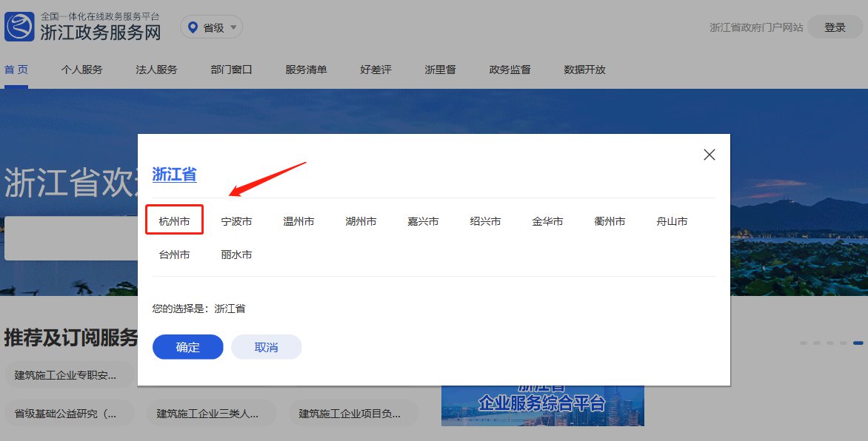Click the 浙江省 heading link
Screen dimensions: 868x441
pyautogui.click(x=174, y=175)
